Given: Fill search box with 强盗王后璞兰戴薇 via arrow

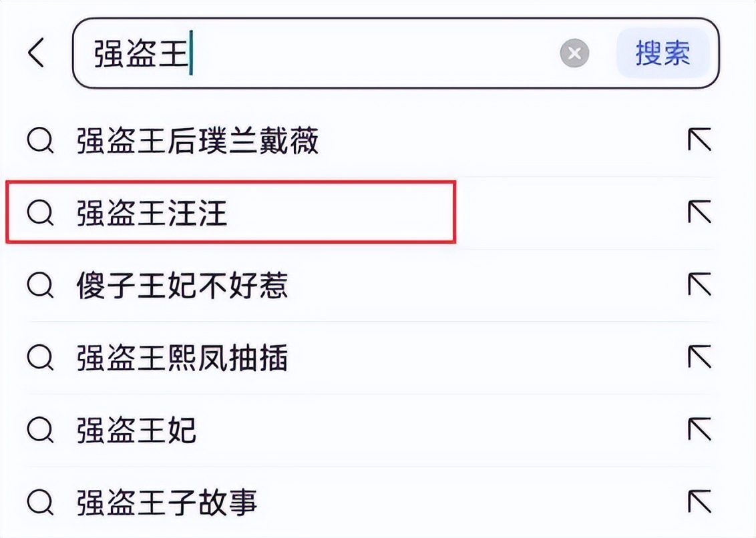Looking at the screenshot, I should click(697, 139).
